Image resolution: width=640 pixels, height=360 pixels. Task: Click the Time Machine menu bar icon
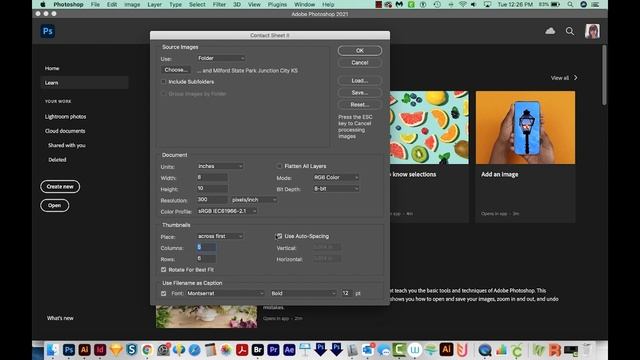pos(437,4)
